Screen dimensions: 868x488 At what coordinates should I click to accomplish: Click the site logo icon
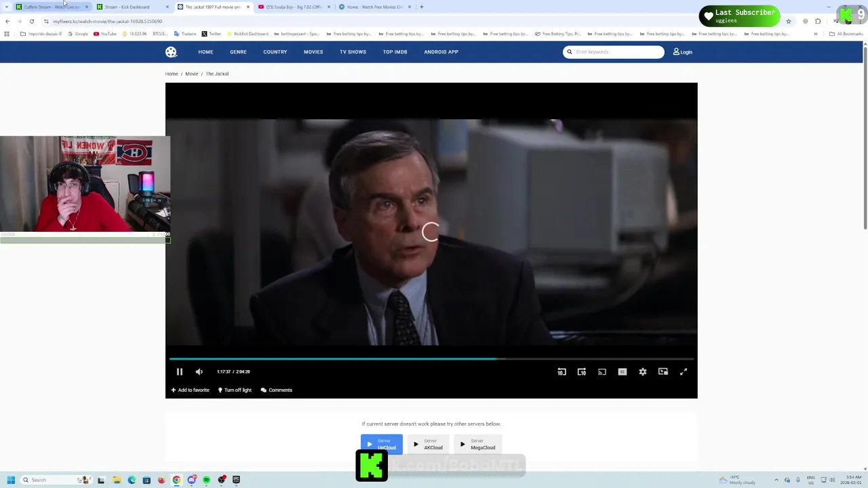(x=171, y=52)
